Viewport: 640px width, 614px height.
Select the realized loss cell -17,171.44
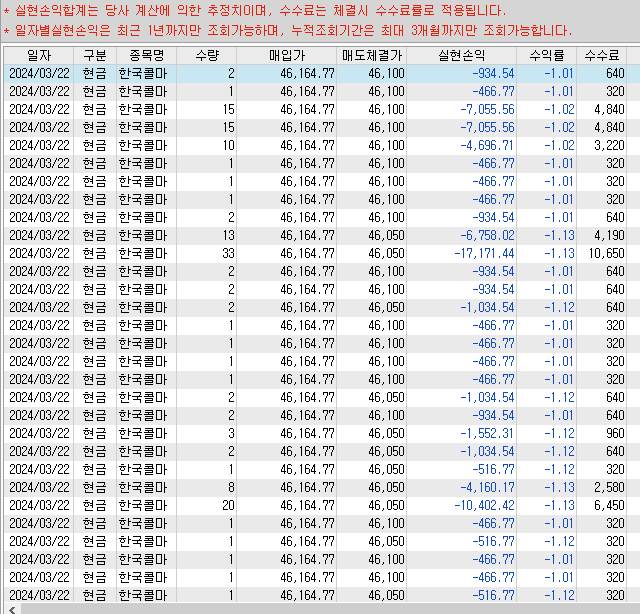(462, 254)
